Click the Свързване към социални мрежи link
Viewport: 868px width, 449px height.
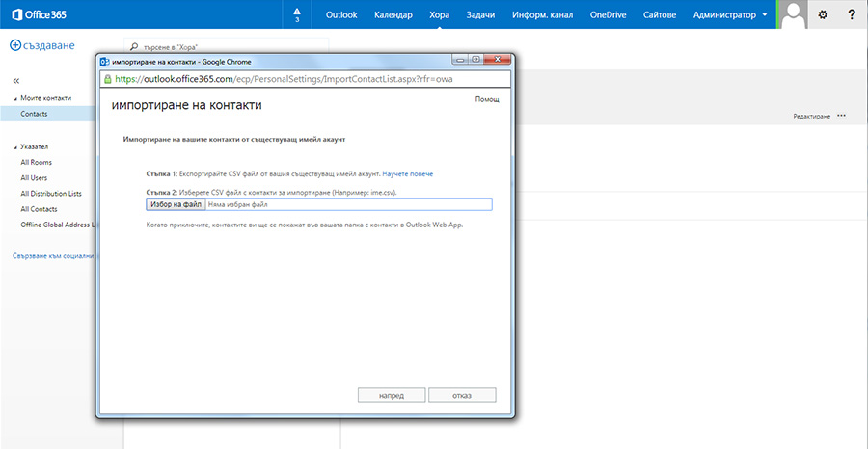pyautogui.click(x=54, y=256)
